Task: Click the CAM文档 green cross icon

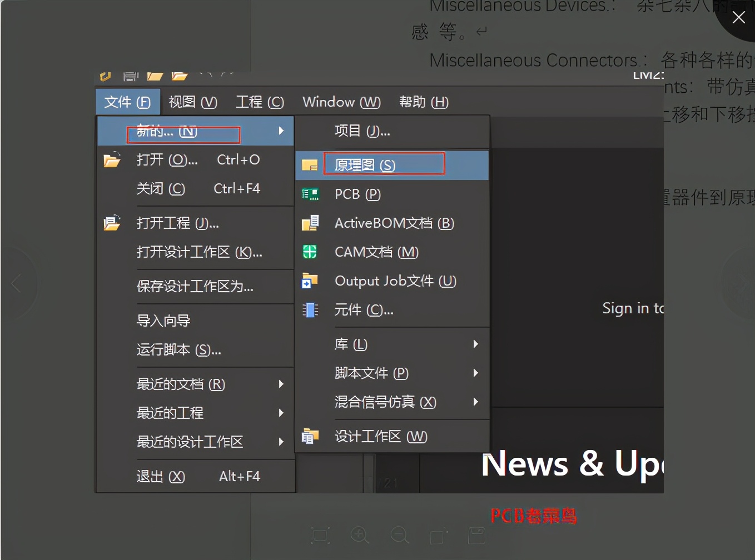Action: [310, 252]
